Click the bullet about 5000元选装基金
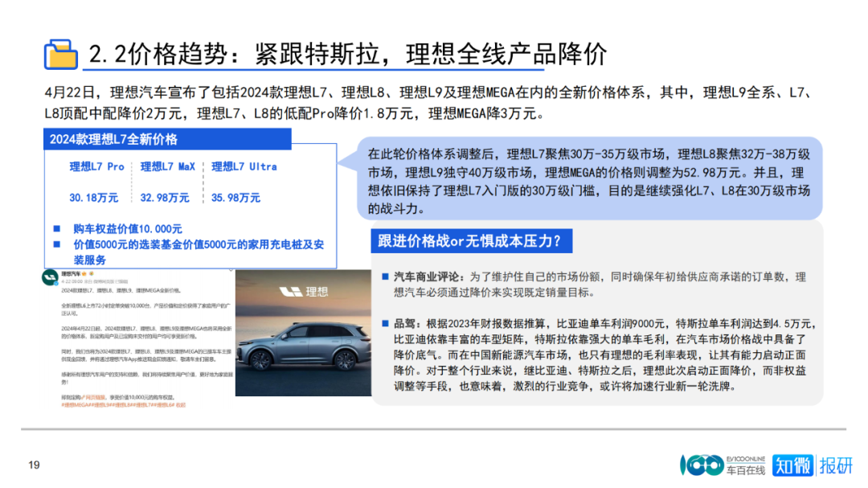The width and height of the screenshot is (868, 488). click(199, 252)
